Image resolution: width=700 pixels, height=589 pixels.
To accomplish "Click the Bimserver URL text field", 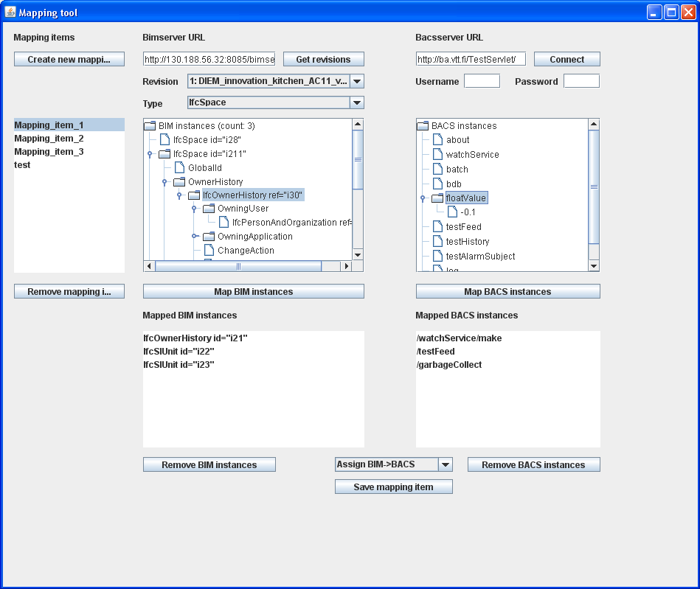I will coord(209,60).
